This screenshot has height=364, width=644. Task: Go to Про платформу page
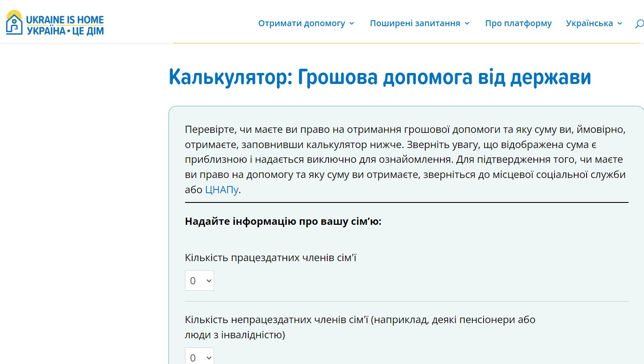[518, 23]
